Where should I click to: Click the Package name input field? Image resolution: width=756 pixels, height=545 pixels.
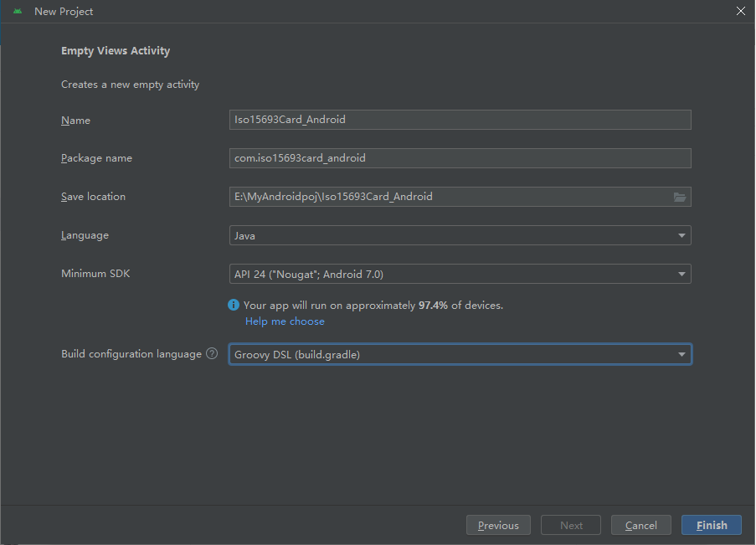pyautogui.click(x=460, y=158)
